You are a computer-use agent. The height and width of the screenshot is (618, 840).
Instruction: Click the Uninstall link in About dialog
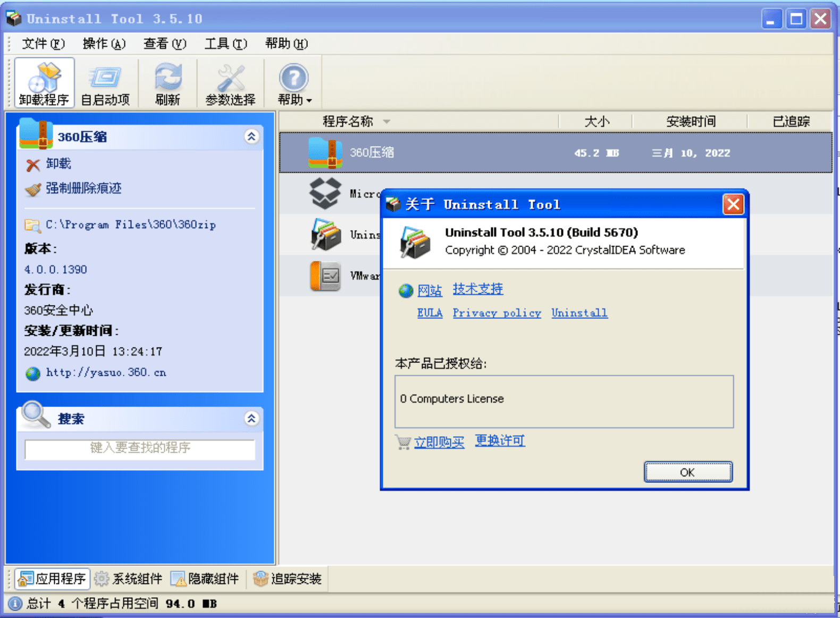point(579,313)
